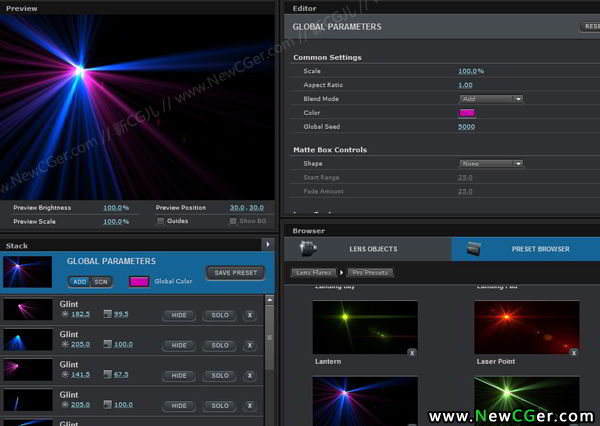Click the lens icon on the Lens Objects tab

[308, 248]
